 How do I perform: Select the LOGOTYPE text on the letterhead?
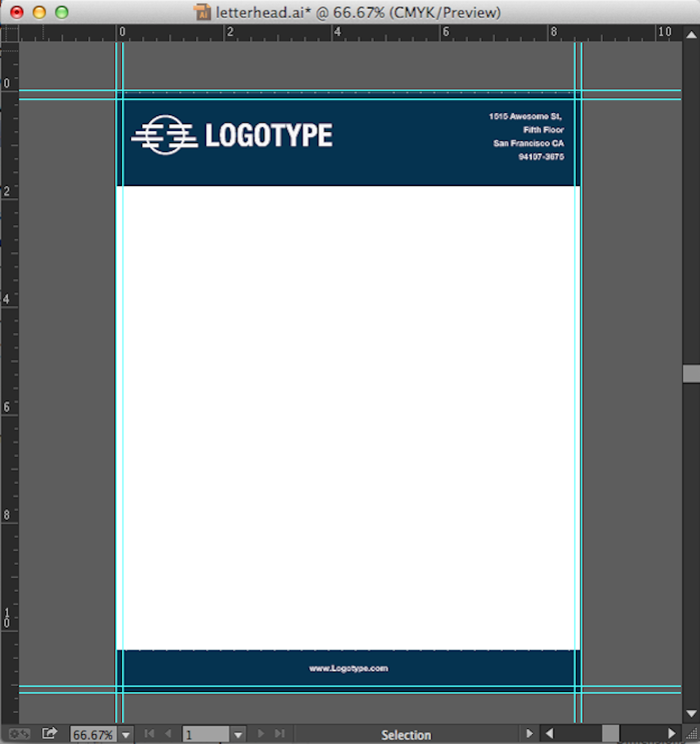[x=268, y=136]
